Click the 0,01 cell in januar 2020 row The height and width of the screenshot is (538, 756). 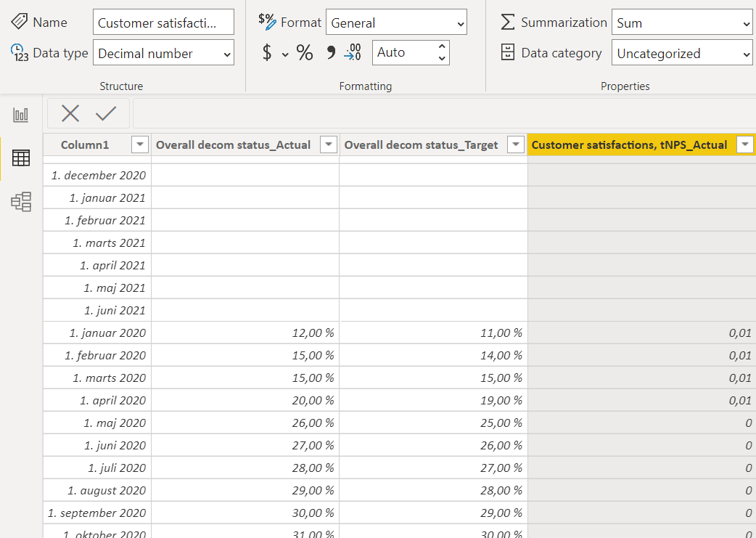(x=642, y=333)
